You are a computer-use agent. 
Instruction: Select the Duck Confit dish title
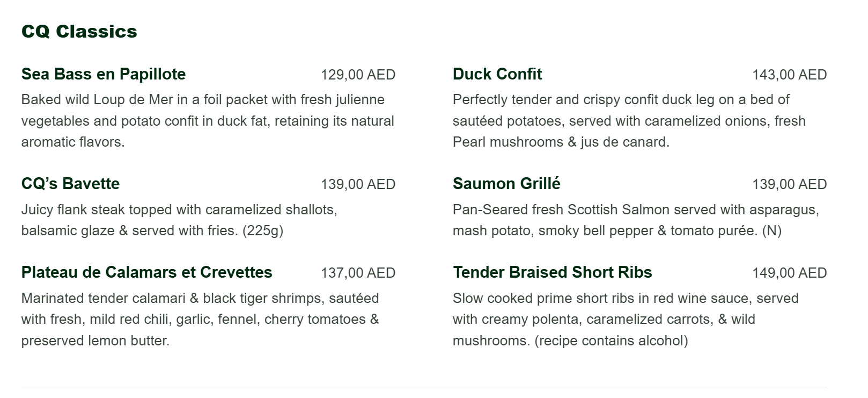[497, 74]
